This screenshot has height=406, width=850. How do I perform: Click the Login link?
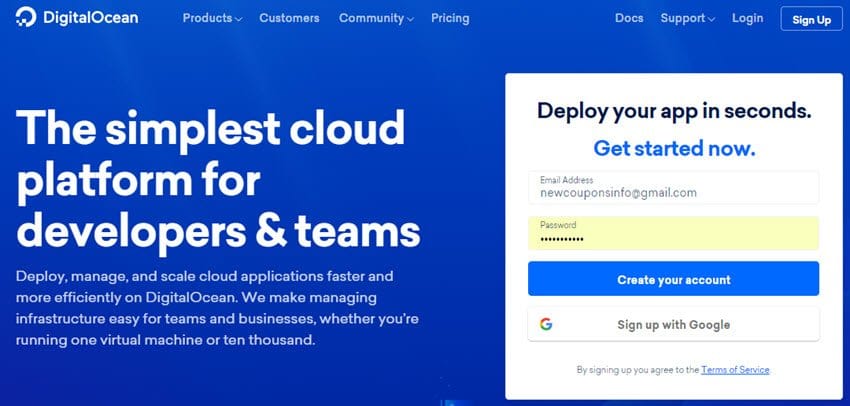tap(747, 18)
